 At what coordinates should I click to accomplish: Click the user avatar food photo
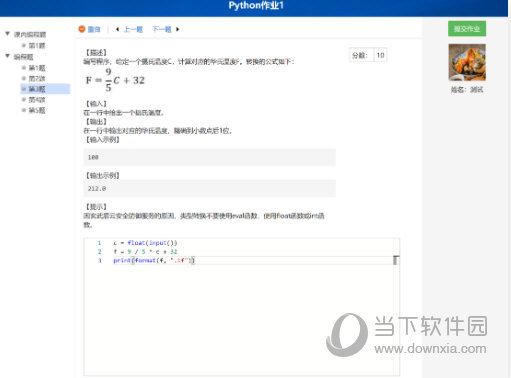pos(467,62)
